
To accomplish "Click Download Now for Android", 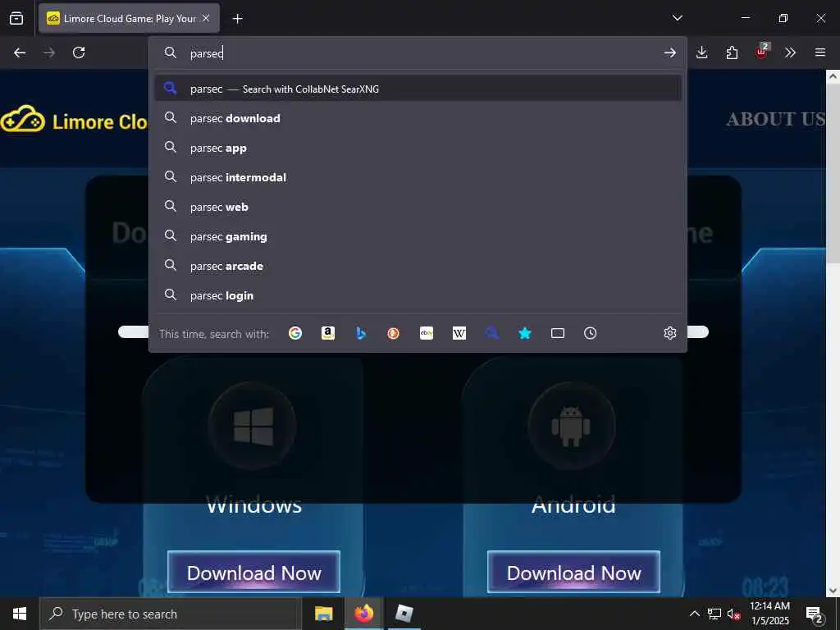I will click(x=573, y=572).
